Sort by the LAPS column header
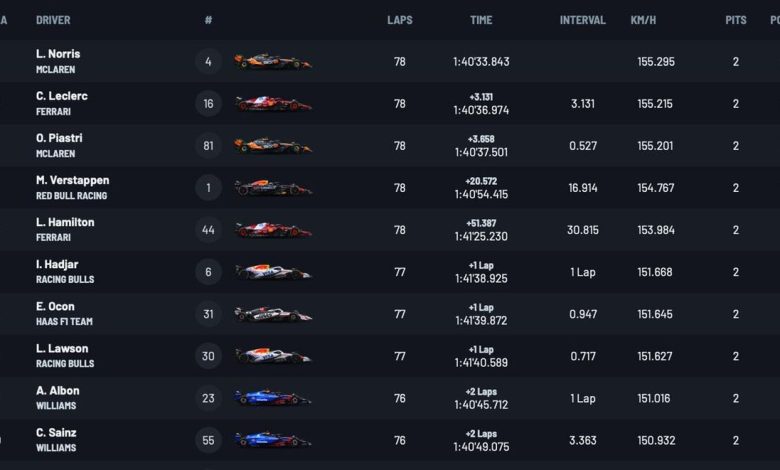Viewport: 780px width, 470px height. 399,20
